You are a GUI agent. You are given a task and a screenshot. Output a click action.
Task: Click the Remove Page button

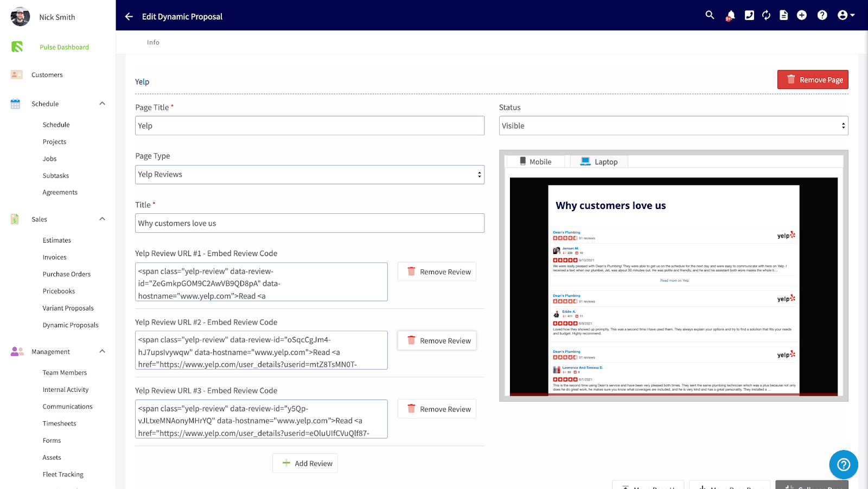[813, 79]
